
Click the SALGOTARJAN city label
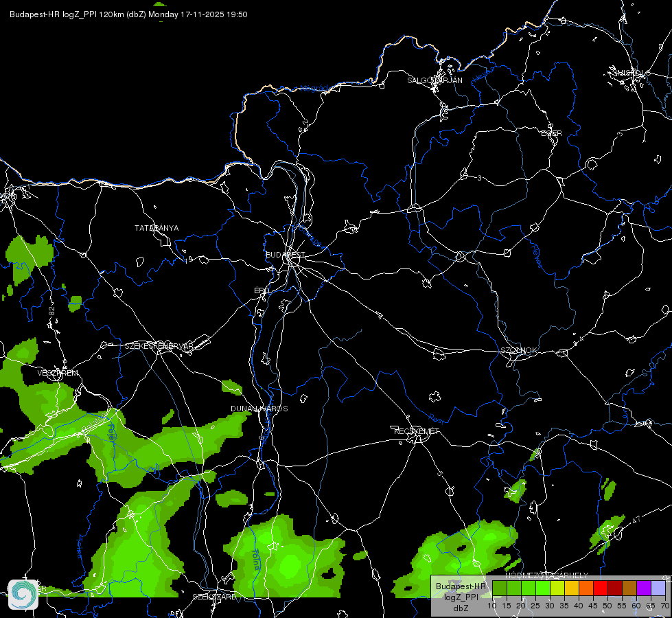tap(435, 80)
